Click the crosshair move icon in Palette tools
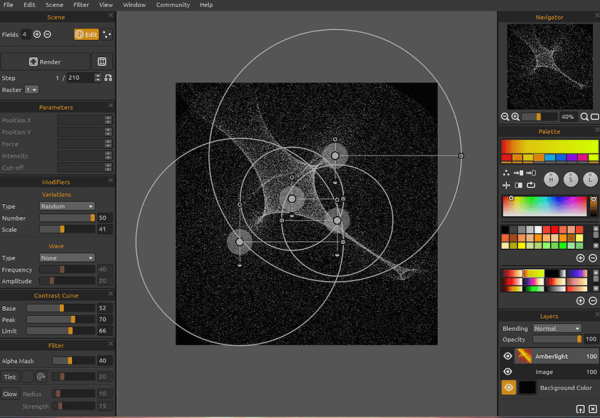600x418 pixels. (506, 185)
